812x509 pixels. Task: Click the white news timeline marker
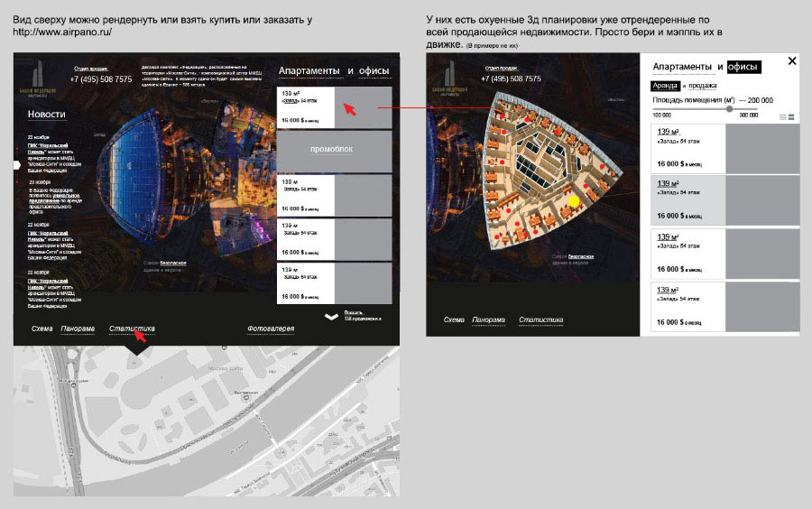click(x=16, y=165)
